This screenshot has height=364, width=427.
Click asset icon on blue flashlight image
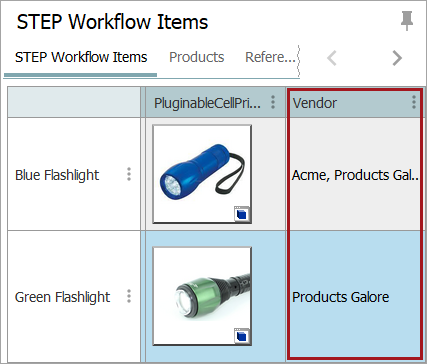click(x=242, y=214)
